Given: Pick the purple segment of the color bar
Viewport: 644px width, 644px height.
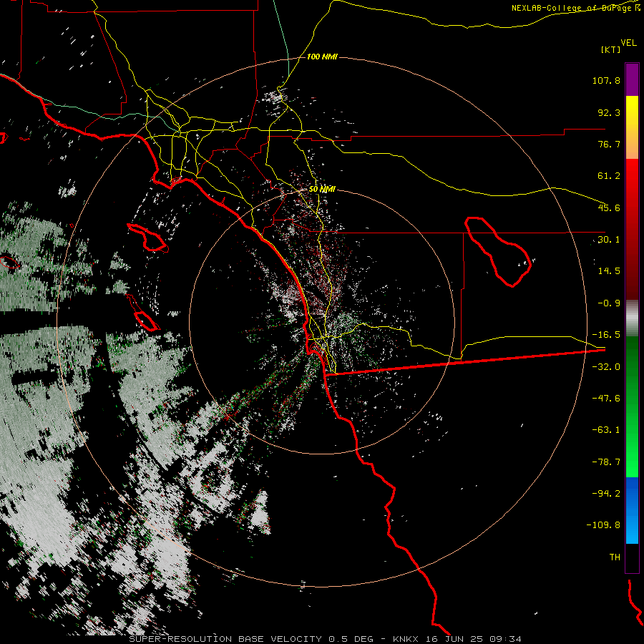Looking at the screenshot, I should [x=632, y=79].
